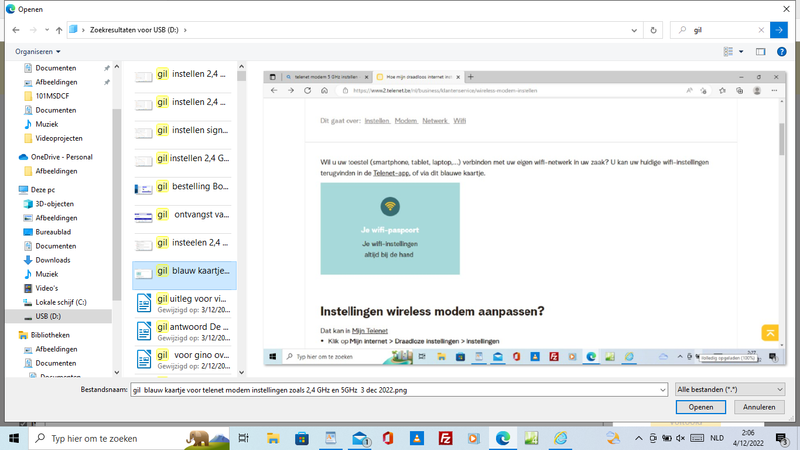Click the Annuleren button
Screen dimensions: 800x450
(759, 407)
